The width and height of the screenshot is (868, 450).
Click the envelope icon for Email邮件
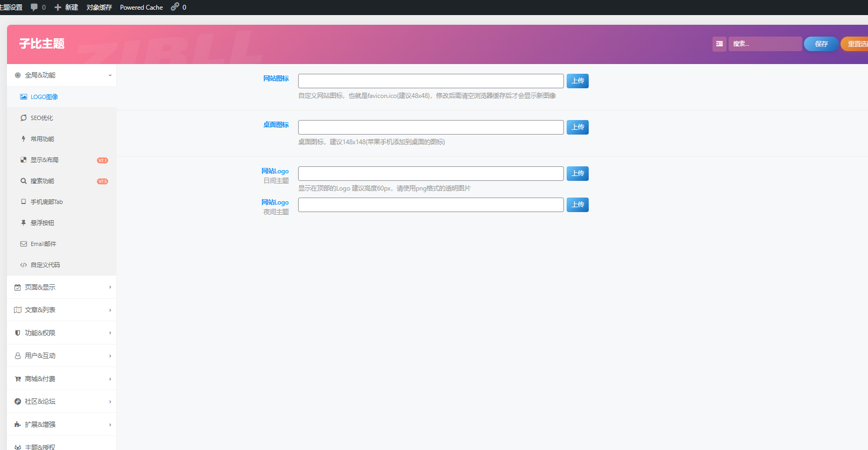pos(24,244)
